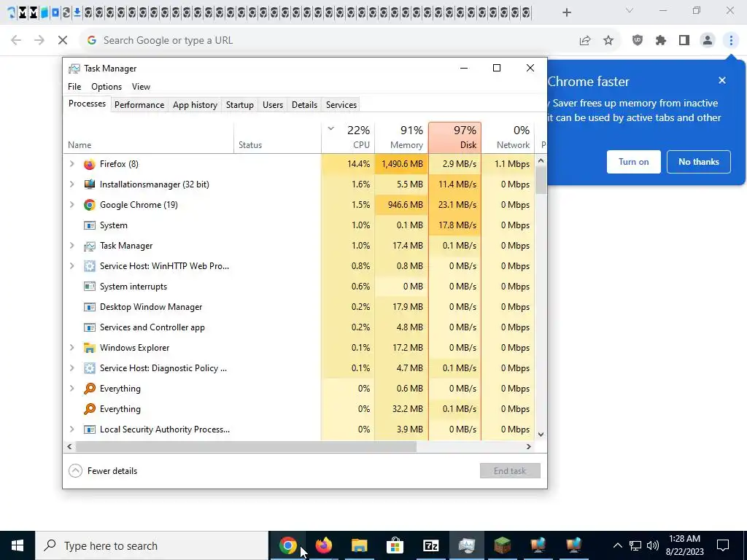Switch to the Users tab
Viewport: 747px width, 560px height.
point(273,105)
